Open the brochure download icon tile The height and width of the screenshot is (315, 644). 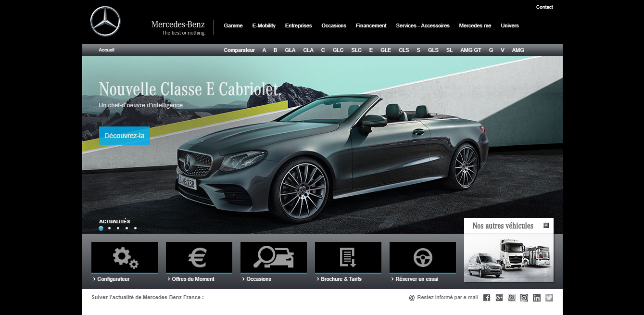(x=348, y=257)
